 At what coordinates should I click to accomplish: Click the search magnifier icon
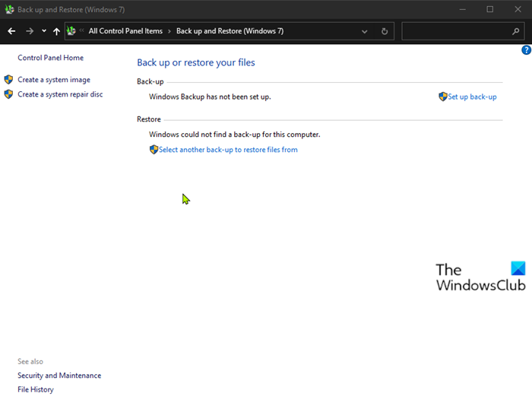pyautogui.click(x=516, y=32)
